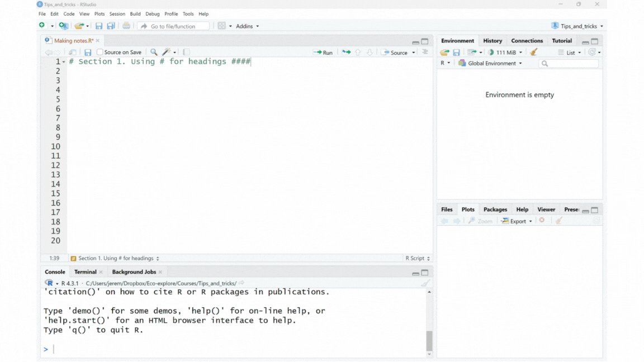This screenshot has height=362, width=644.
Task: Open Global Environment dropdown
Action: click(490, 63)
